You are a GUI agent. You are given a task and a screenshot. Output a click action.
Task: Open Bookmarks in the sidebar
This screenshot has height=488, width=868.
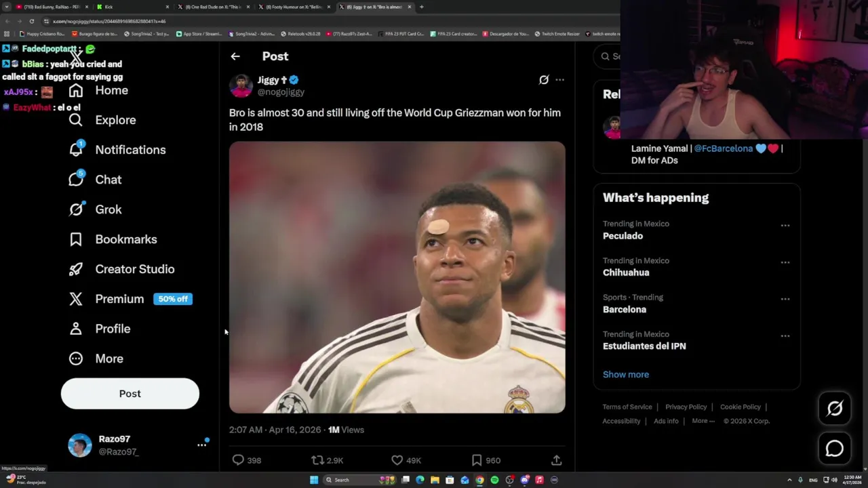(x=113, y=239)
